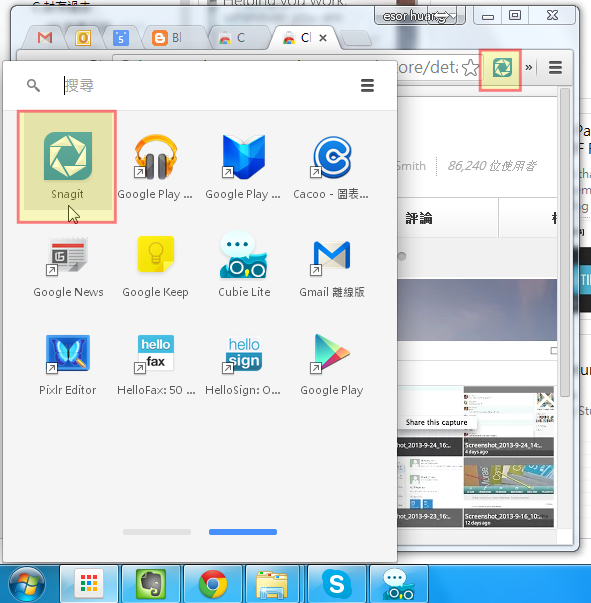Open Screenshot_2013-9-24_14 capture thumbnail

click(x=509, y=420)
